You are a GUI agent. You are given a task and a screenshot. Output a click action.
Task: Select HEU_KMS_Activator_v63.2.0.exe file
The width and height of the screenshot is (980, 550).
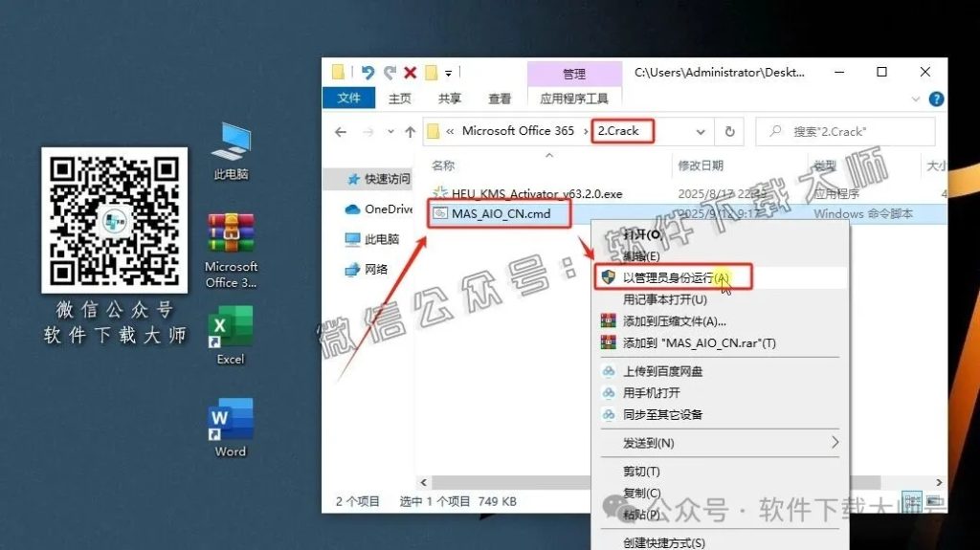(x=537, y=194)
